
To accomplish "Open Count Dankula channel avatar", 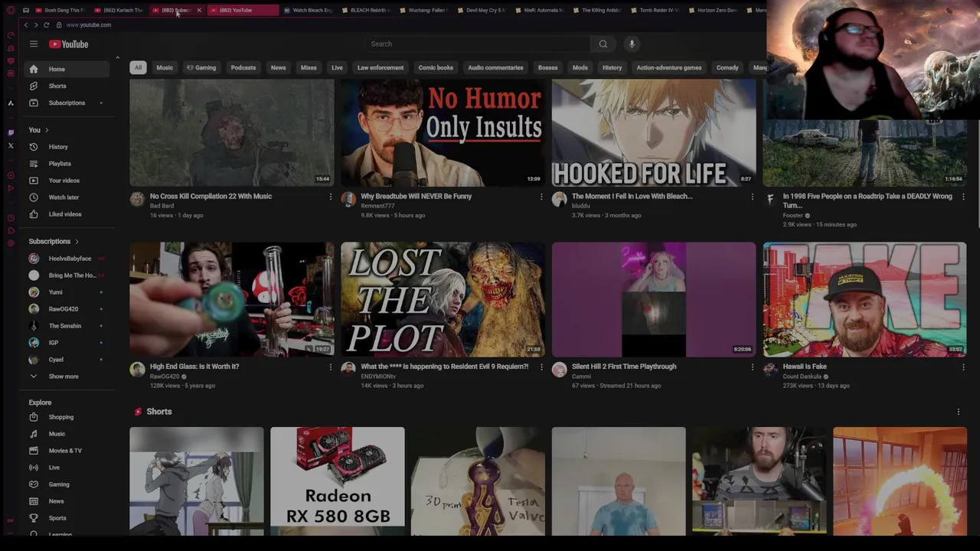I will click(x=770, y=370).
